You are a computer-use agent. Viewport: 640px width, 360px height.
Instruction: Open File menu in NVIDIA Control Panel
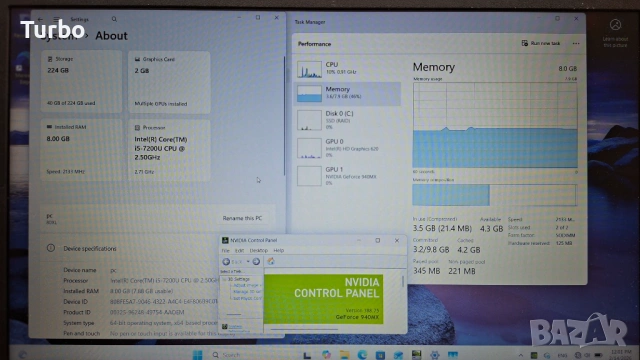pyautogui.click(x=225, y=251)
